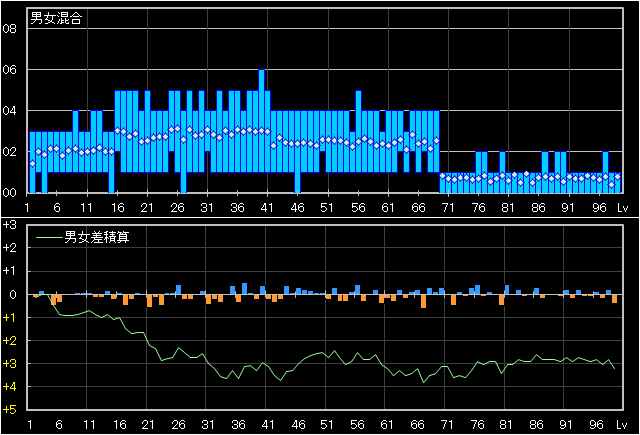Click x-axis label 51 on the top chart
This screenshot has width=640, height=435.
click(x=327, y=208)
